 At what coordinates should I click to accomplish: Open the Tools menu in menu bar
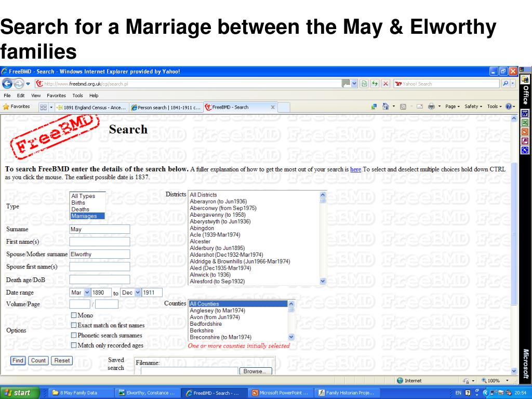pyautogui.click(x=77, y=96)
